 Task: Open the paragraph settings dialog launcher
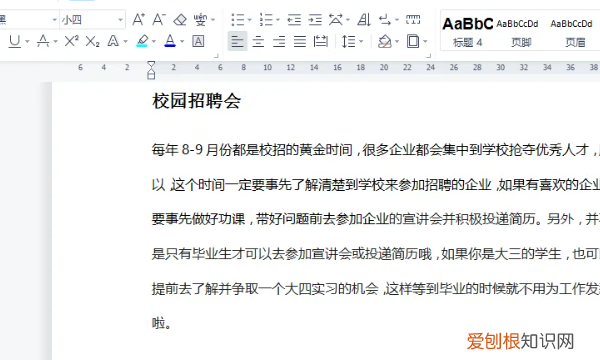(x=429, y=56)
